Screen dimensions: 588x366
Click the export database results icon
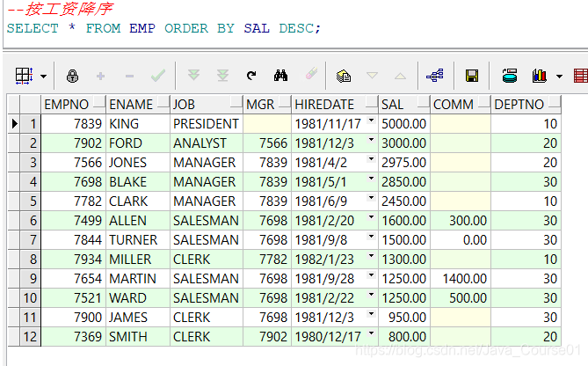pyautogui.click(x=510, y=76)
